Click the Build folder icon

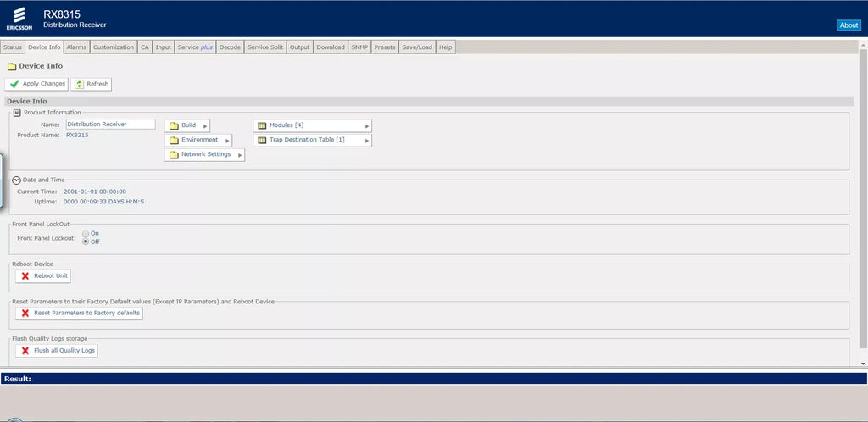(x=174, y=125)
